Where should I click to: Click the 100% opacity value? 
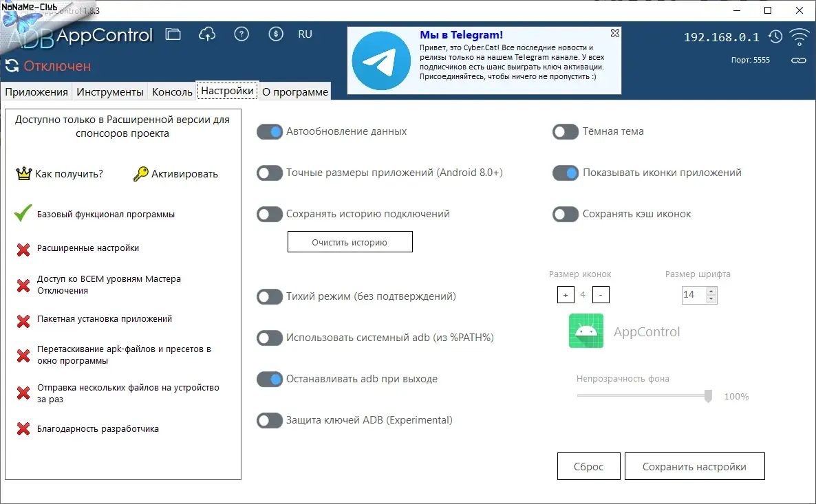736,396
